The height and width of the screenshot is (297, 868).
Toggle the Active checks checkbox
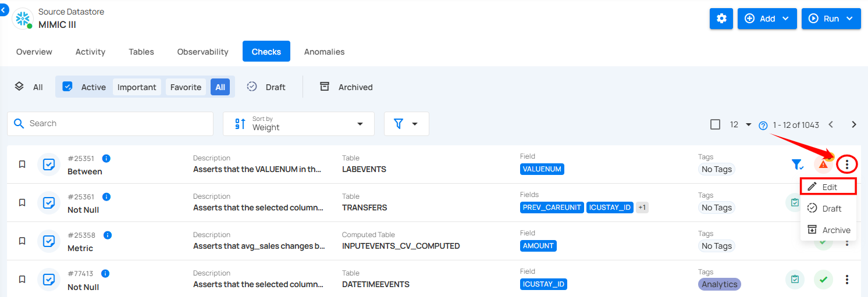click(67, 87)
